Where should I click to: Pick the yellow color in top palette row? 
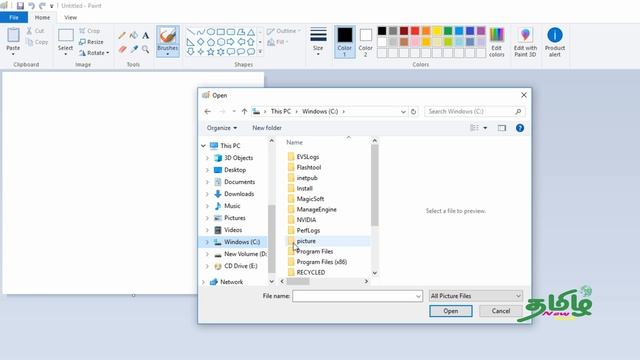tap(437, 31)
